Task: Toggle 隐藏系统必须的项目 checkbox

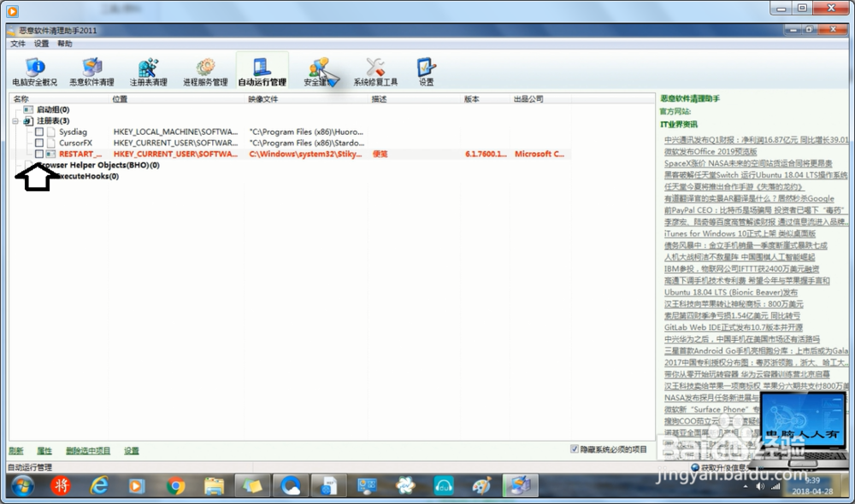Action: pos(575,449)
